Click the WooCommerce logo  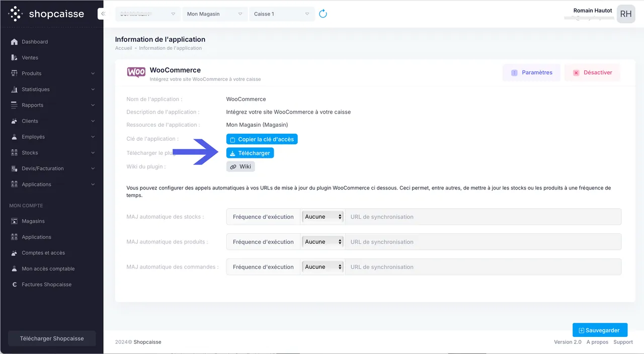(x=136, y=72)
